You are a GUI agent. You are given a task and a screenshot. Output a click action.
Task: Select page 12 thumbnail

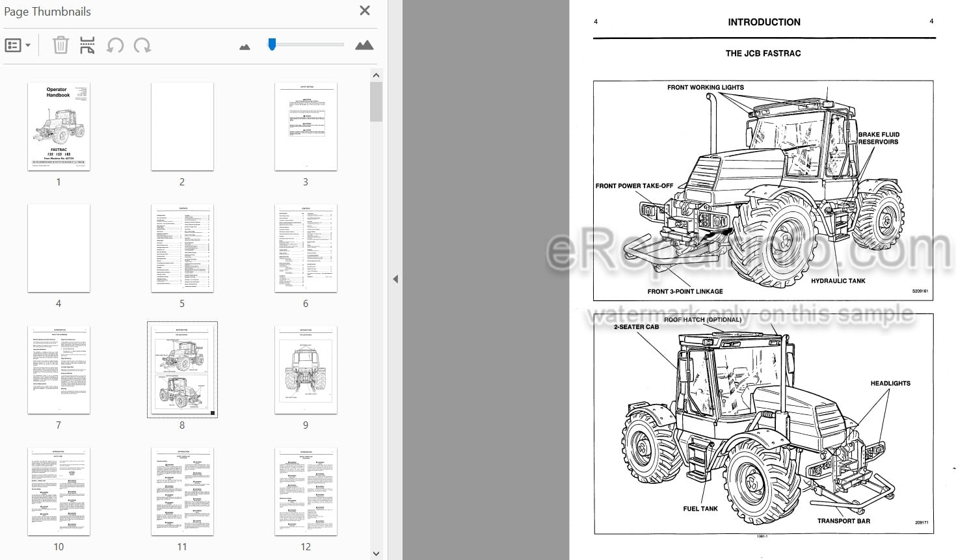point(306,491)
